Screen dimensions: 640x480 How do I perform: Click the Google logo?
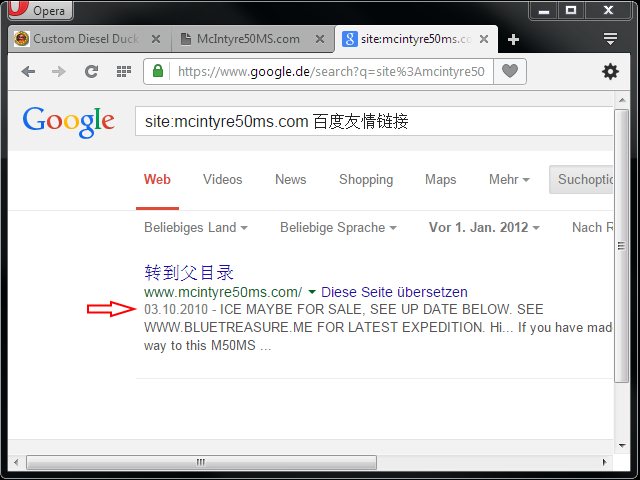[x=69, y=122]
